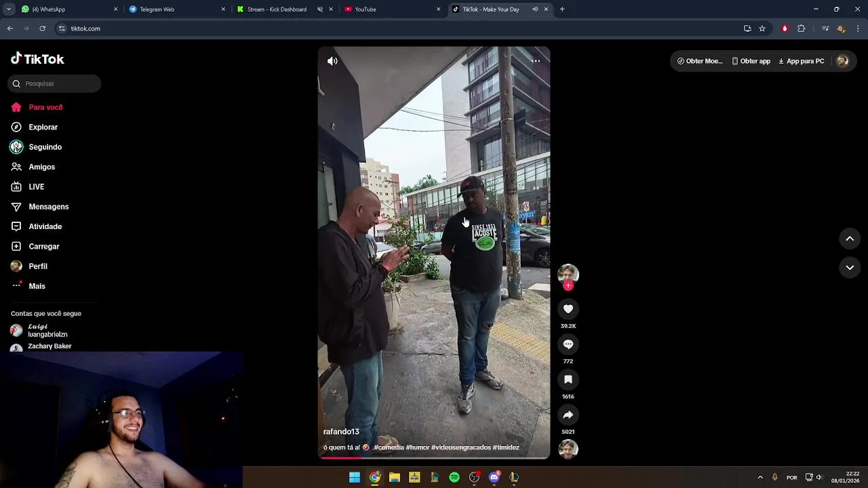The height and width of the screenshot is (488, 868).
Task: Switch to the Telegram Web tab
Action: (x=176, y=9)
